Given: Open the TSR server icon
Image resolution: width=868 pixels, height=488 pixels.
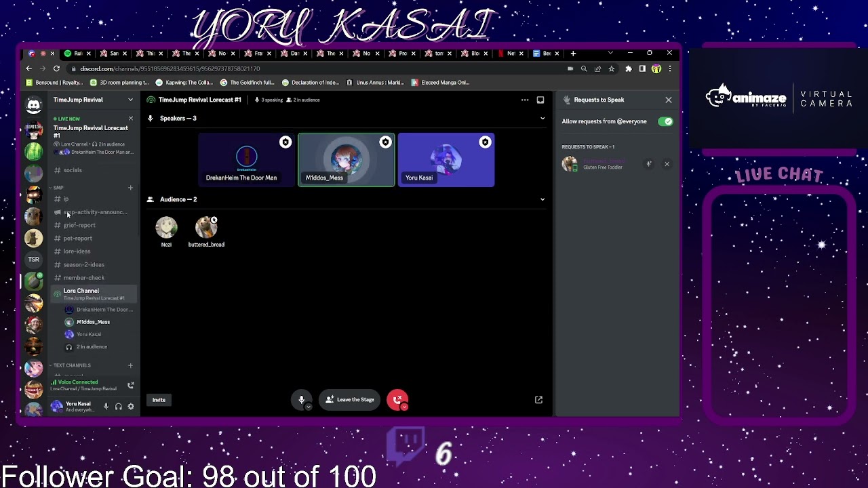Looking at the screenshot, I should pos(33,259).
